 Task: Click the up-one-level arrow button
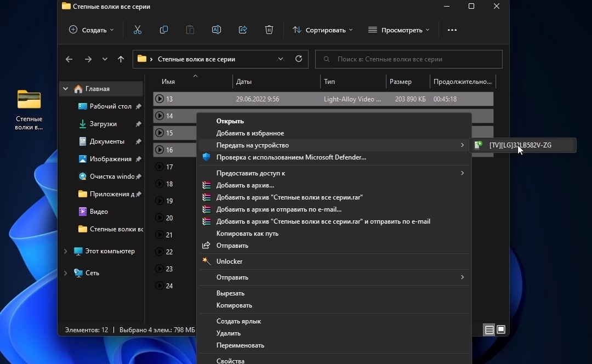click(x=121, y=59)
